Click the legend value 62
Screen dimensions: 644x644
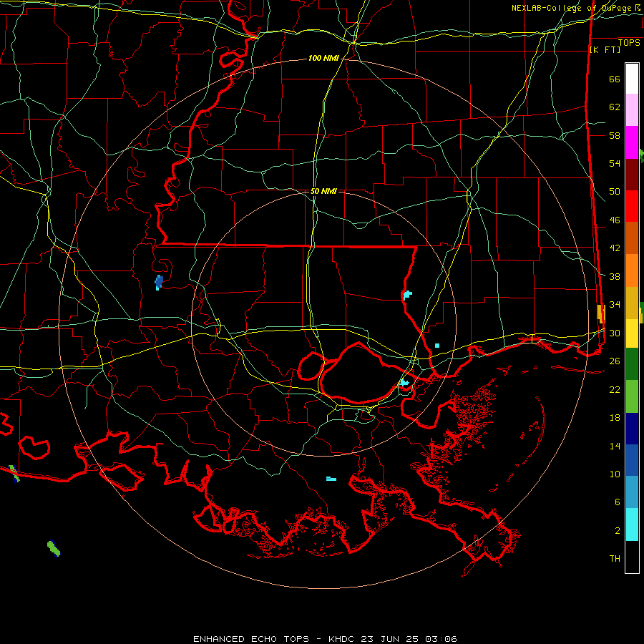click(615, 107)
